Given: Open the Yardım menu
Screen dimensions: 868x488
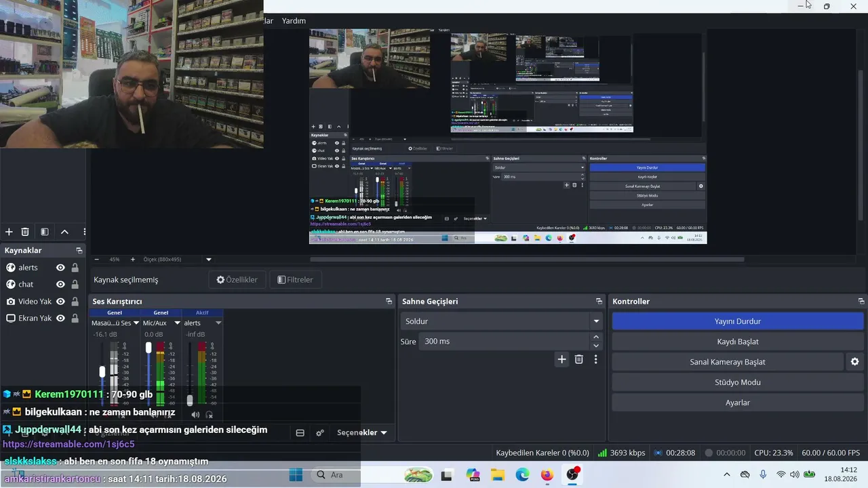Looking at the screenshot, I should (294, 21).
